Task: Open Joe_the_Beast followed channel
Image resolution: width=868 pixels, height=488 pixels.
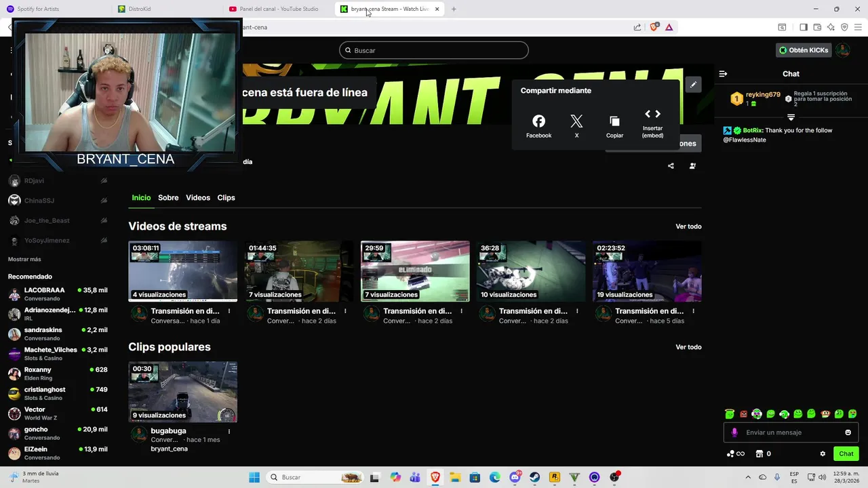Action: point(58,220)
